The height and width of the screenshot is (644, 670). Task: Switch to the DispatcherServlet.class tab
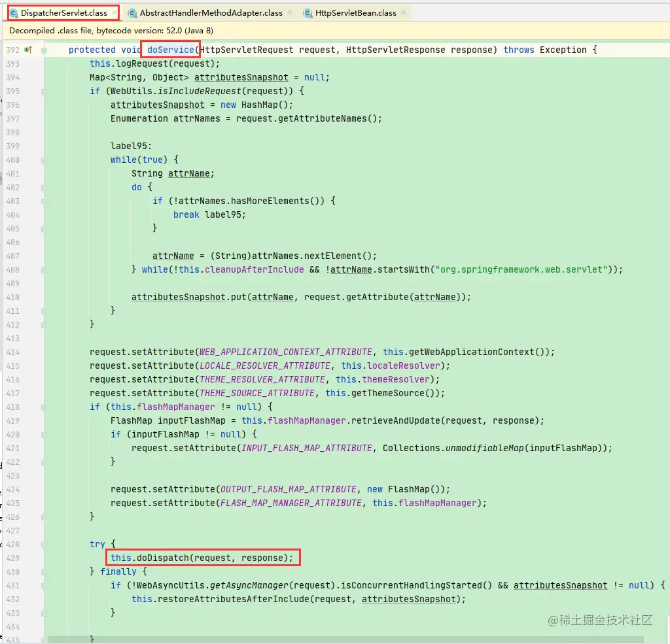coord(63,13)
